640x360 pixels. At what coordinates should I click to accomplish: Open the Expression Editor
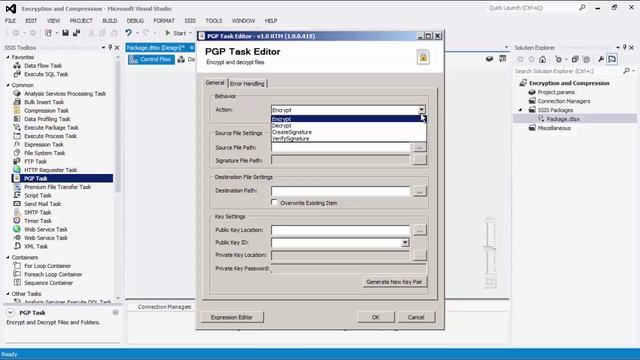tap(231, 317)
